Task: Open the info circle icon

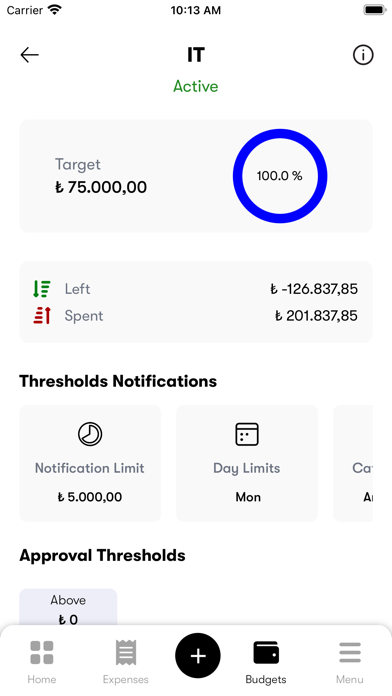Action: pos(363,55)
